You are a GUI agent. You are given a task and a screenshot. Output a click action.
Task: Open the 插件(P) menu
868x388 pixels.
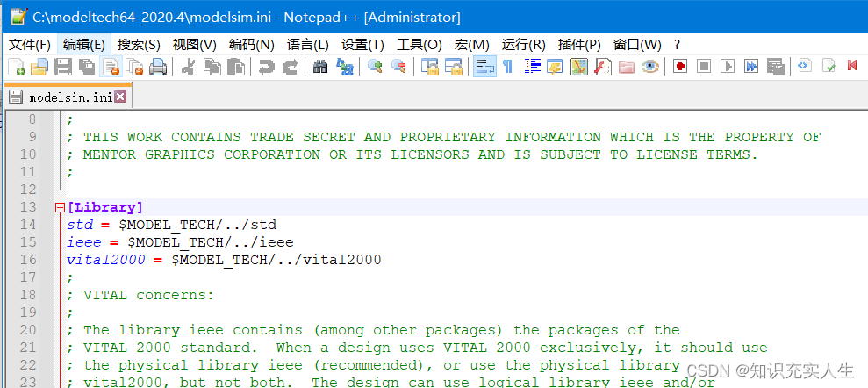pos(579,44)
